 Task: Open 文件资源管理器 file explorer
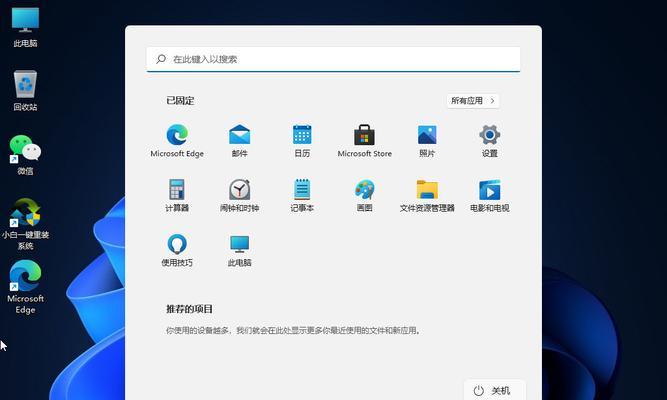coord(427,195)
